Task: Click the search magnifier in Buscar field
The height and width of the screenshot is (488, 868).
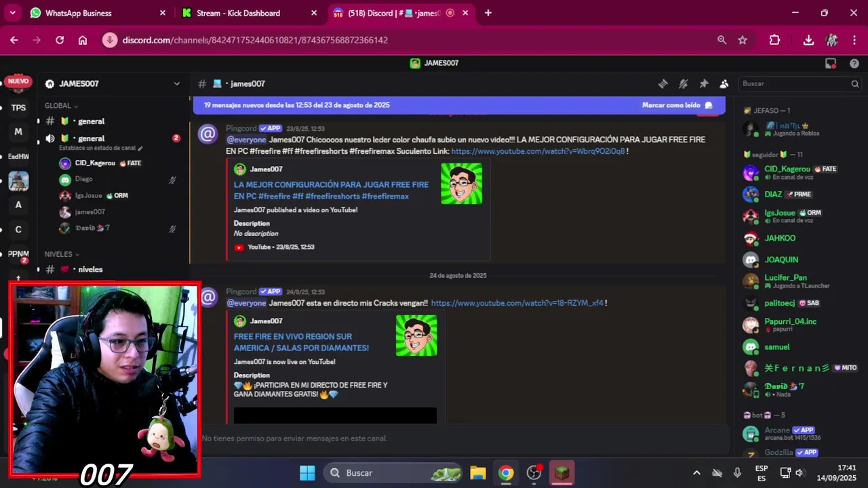Action: [855, 84]
